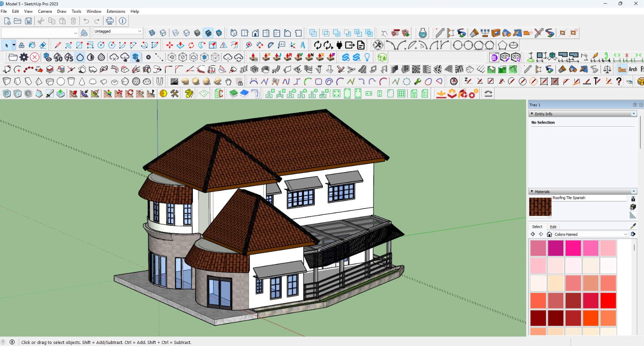This screenshot has height=346, width=644.
Task: Activate the Follow Me tool
Action: coord(202,45)
